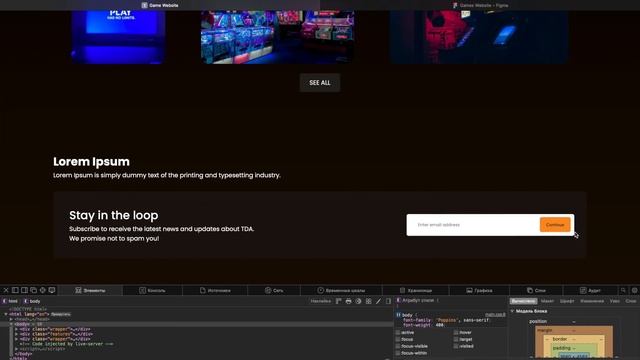Click body breadcrumb in DOM path
640x360 pixels.
pyautogui.click(x=32, y=301)
